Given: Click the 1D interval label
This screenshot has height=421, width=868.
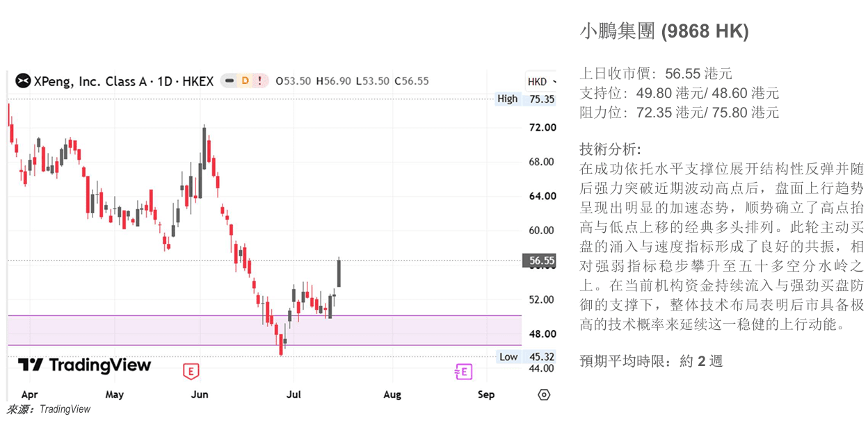Looking at the screenshot, I should (x=165, y=81).
